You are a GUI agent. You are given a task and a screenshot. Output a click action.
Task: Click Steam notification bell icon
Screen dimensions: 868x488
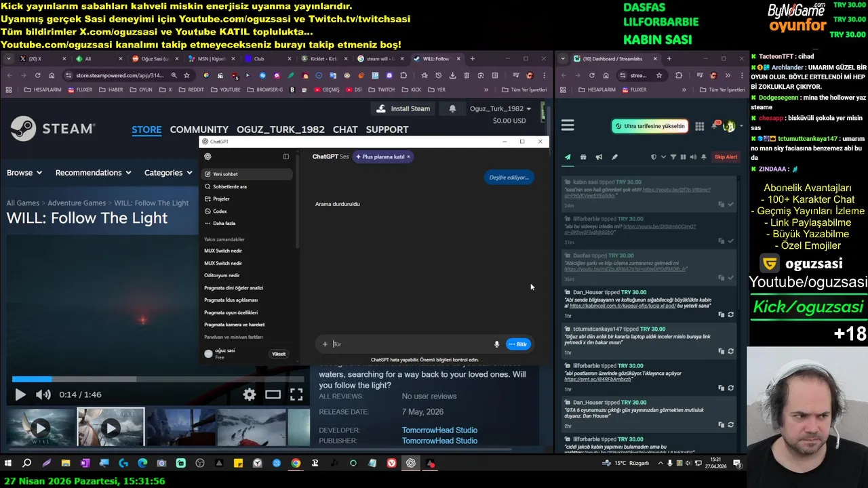tap(452, 108)
